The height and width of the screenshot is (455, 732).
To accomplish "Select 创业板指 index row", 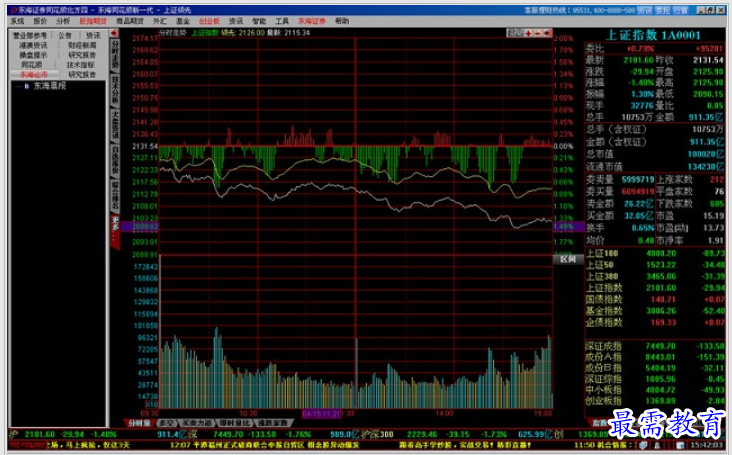I will tap(655, 400).
